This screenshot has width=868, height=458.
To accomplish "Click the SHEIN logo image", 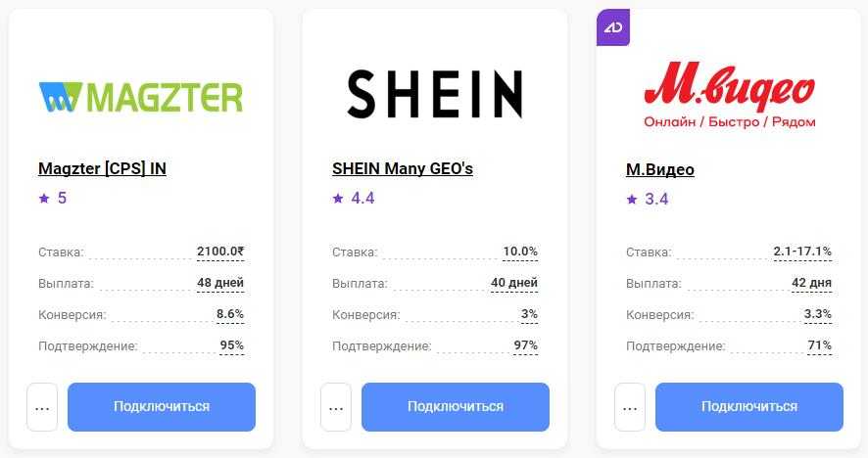I will pyautogui.click(x=435, y=94).
